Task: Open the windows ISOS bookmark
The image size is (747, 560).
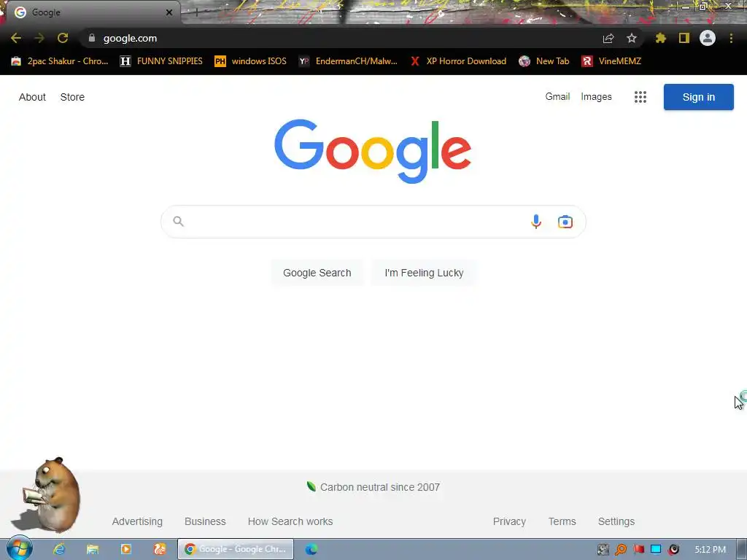Action: point(251,61)
